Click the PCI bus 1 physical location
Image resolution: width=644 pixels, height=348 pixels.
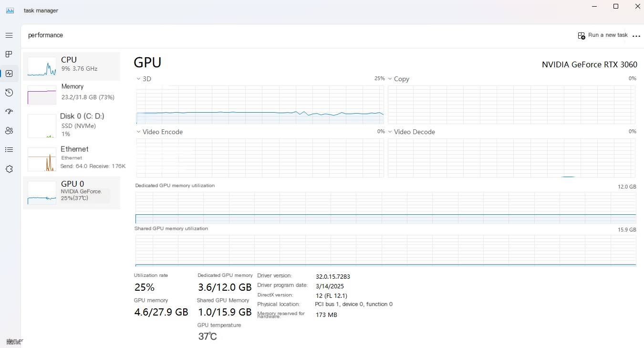click(x=353, y=304)
